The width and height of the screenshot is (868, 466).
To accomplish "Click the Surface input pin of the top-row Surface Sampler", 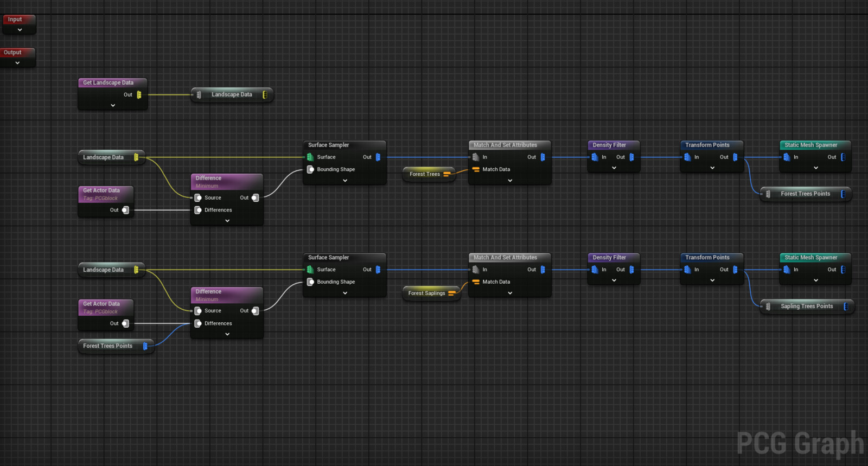I will [x=310, y=157].
